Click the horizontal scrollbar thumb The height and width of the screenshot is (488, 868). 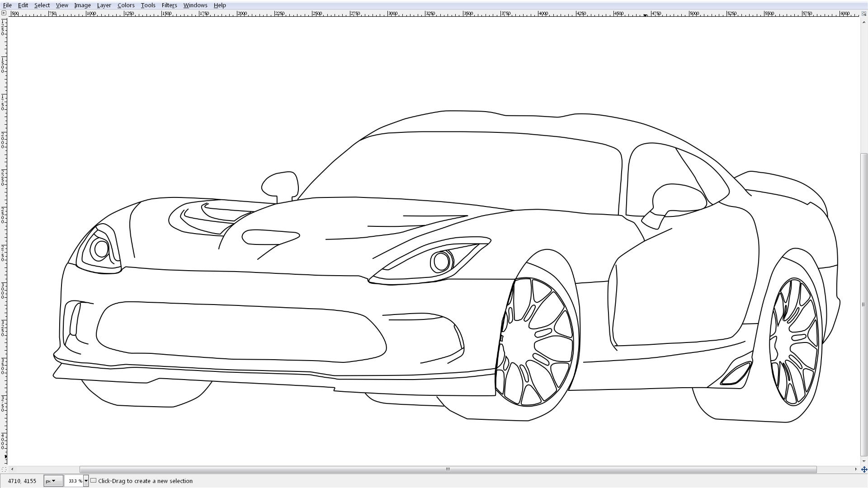point(448,469)
